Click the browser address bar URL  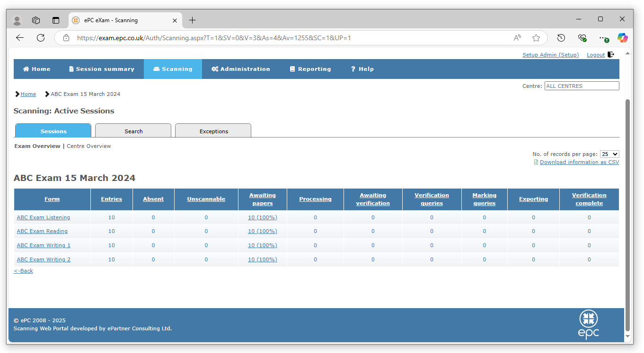pyautogui.click(x=214, y=38)
